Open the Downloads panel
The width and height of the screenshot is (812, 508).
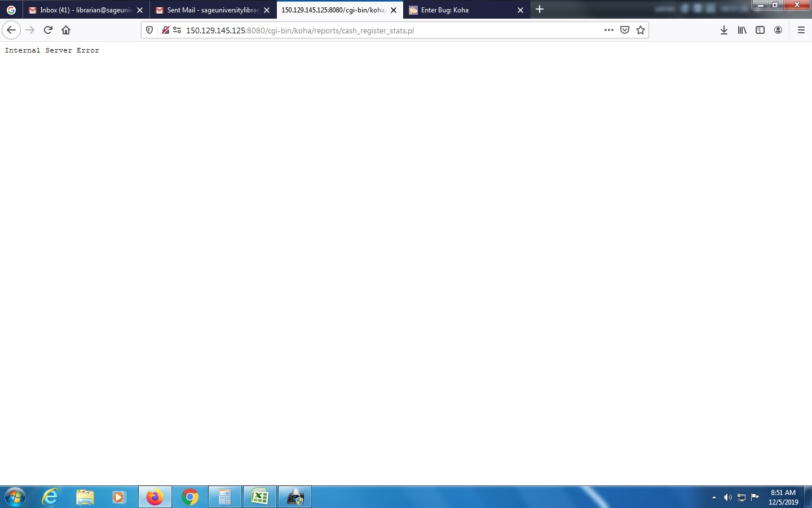coord(724,30)
